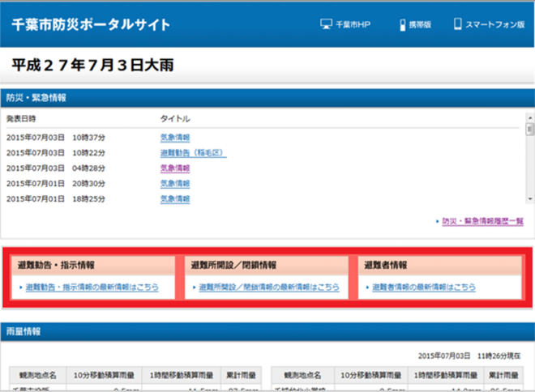This screenshot has height=392, width=535.
Task: Open the 携帯版 link
Action: tap(420, 24)
